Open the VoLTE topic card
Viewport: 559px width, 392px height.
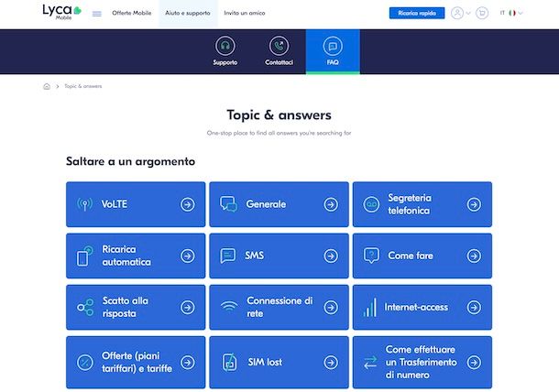pyautogui.click(x=136, y=204)
